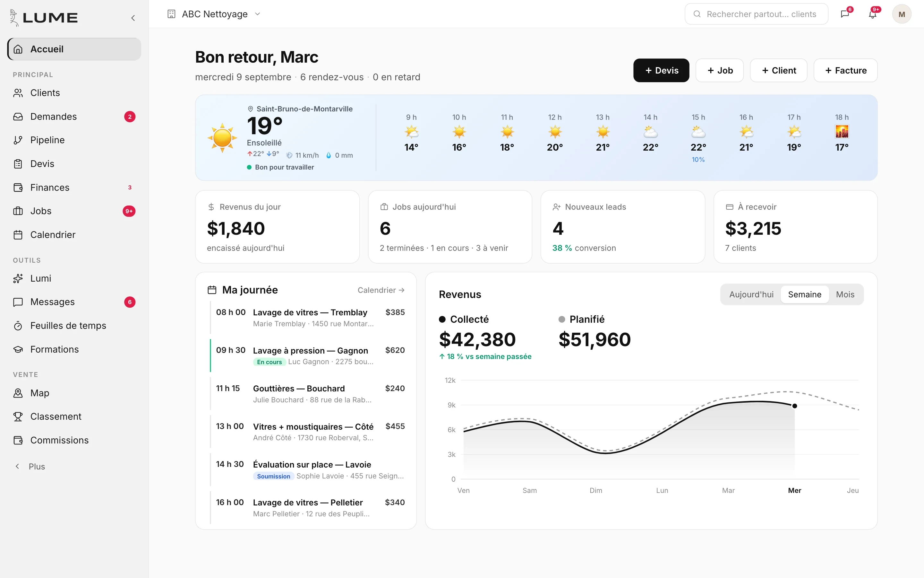This screenshot has width=924, height=578.
Task: View the Classement leaderboard
Action: pyautogui.click(x=74, y=416)
